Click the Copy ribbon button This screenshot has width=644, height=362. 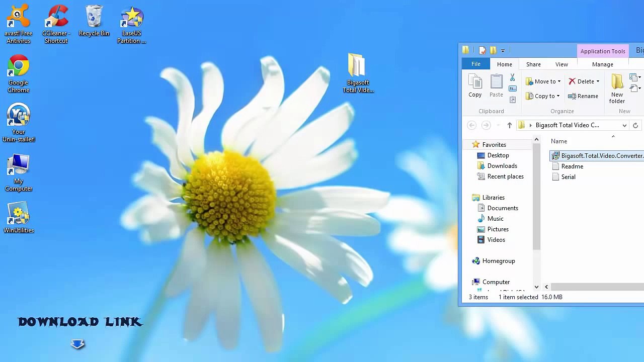click(475, 85)
